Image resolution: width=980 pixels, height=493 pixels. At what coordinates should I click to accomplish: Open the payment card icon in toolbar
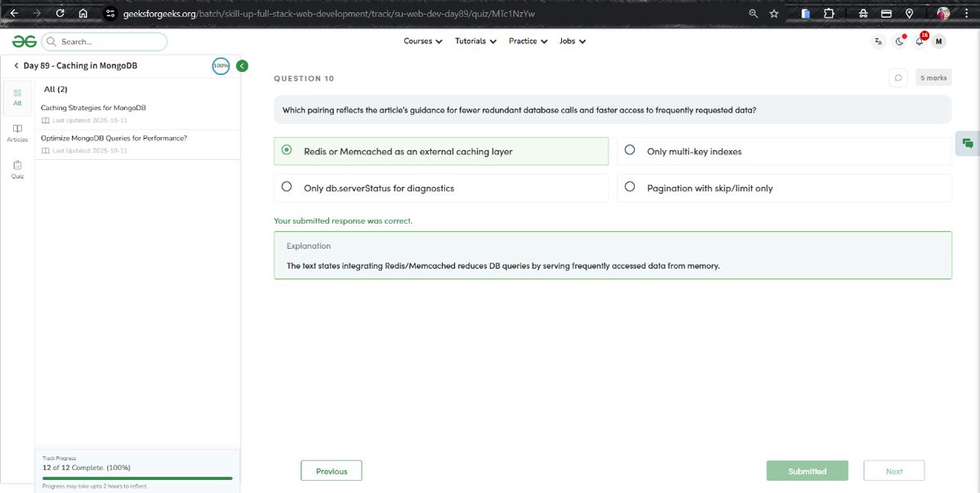(886, 14)
